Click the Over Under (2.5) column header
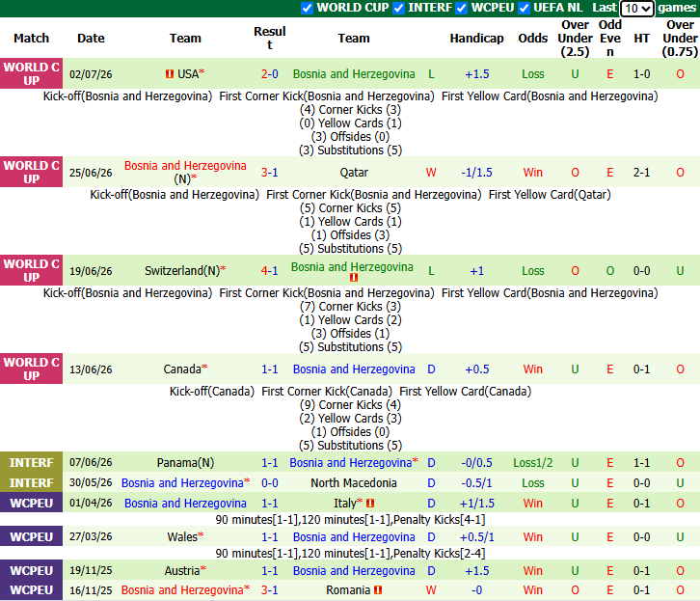Screen dimensions: 700x601 click(x=575, y=39)
